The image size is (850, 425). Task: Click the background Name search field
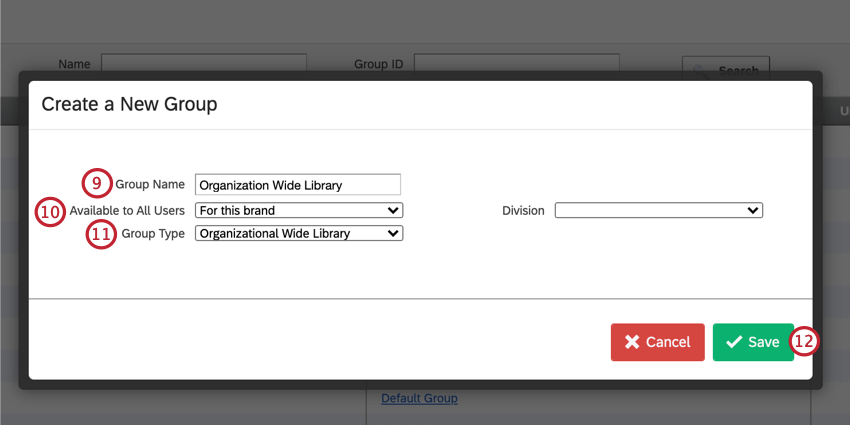pos(203,63)
